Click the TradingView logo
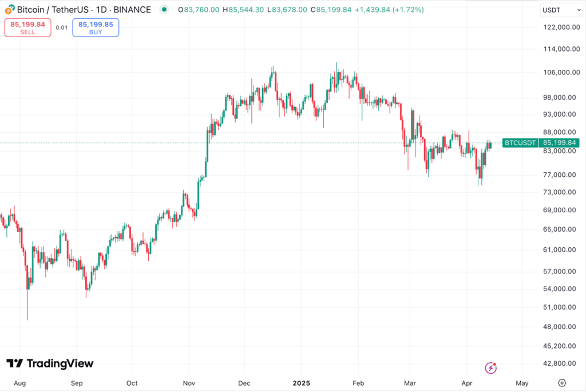 [50, 363]
